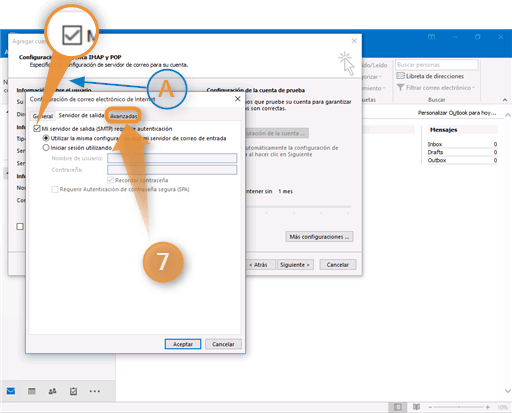Close the Configuración de correo electrónico dialog
This screenshot has height=413, width=512.
(x=238, y=99)
